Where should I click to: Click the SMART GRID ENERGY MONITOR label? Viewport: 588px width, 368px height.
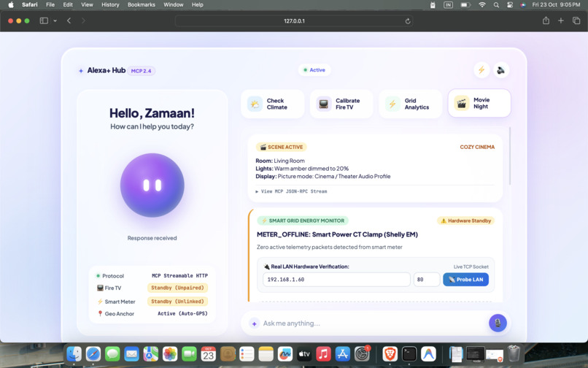(x=303, y=221)
